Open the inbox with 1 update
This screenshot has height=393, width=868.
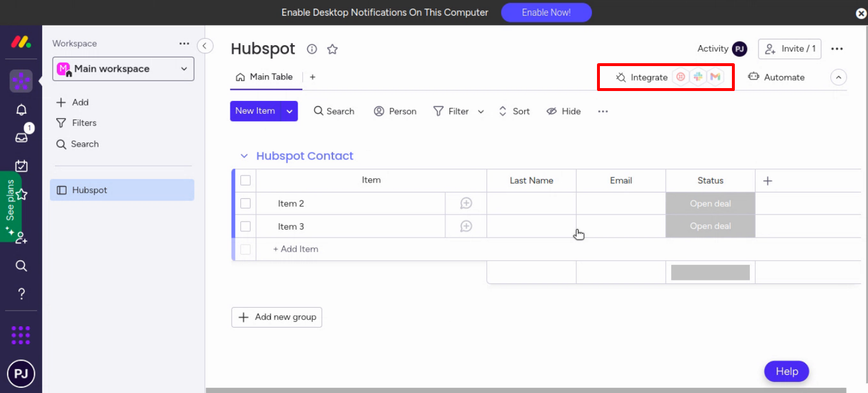tap(21, 137)
